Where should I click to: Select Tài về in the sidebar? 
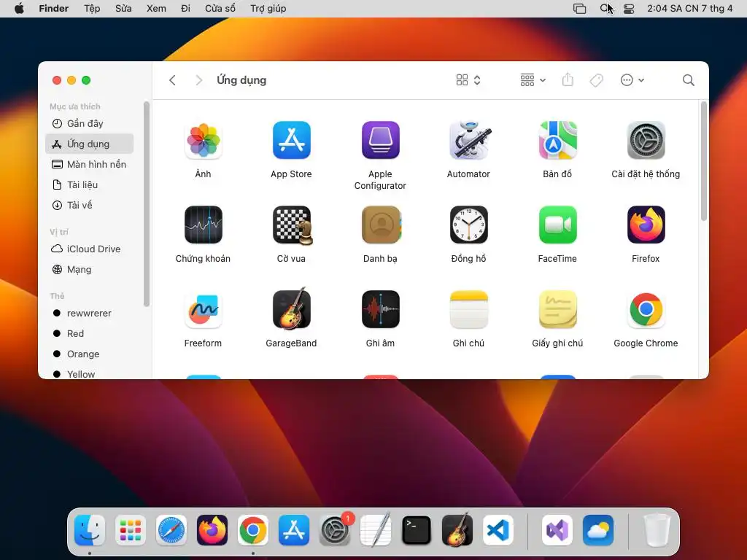point(90,205)
